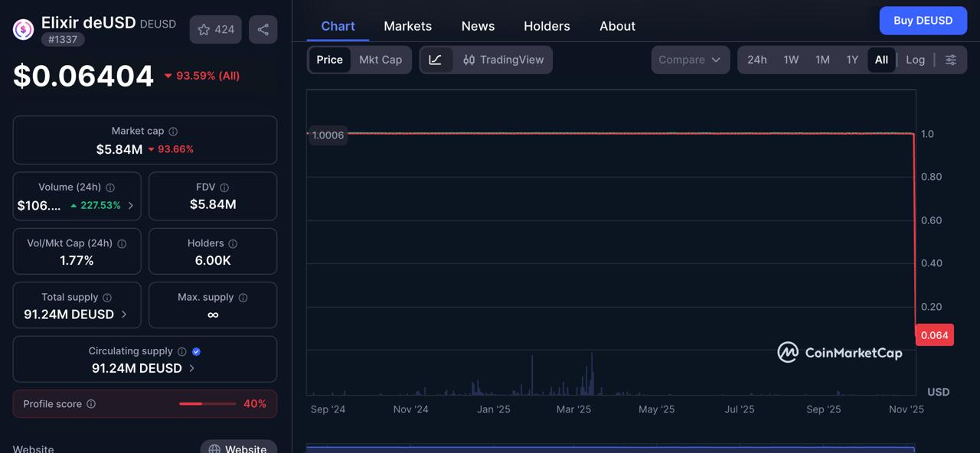Select the 1W time range
The width and height of the screenshot is (980, 453).
(x=791, y=60)
